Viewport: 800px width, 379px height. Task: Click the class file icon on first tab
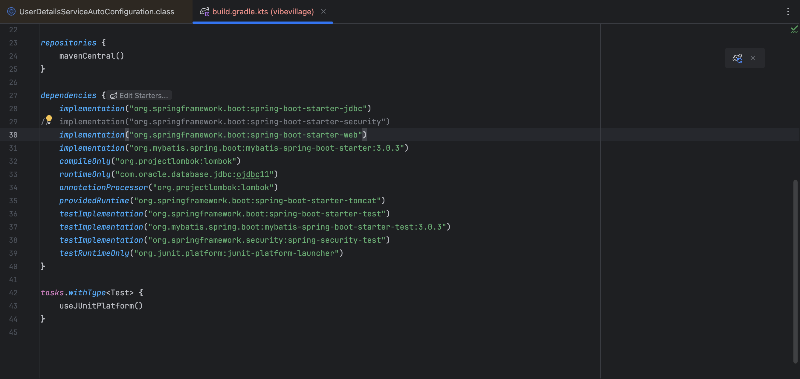click(11, 11)
